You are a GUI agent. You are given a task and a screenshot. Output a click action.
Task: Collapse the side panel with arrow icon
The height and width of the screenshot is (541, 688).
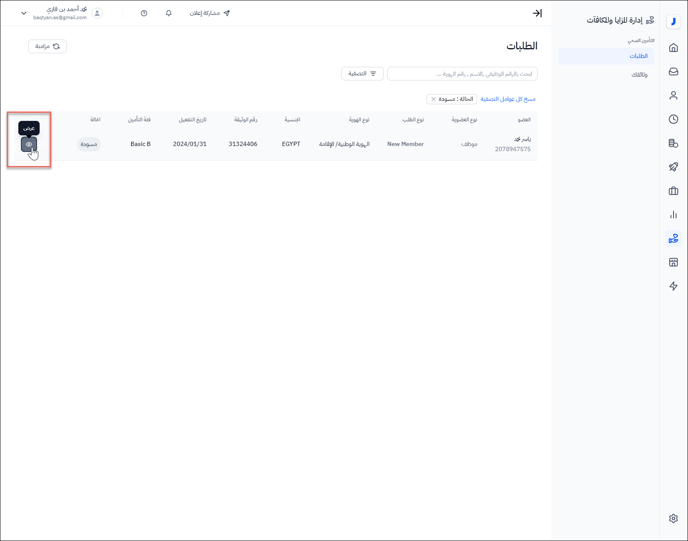tap(537, 14)
